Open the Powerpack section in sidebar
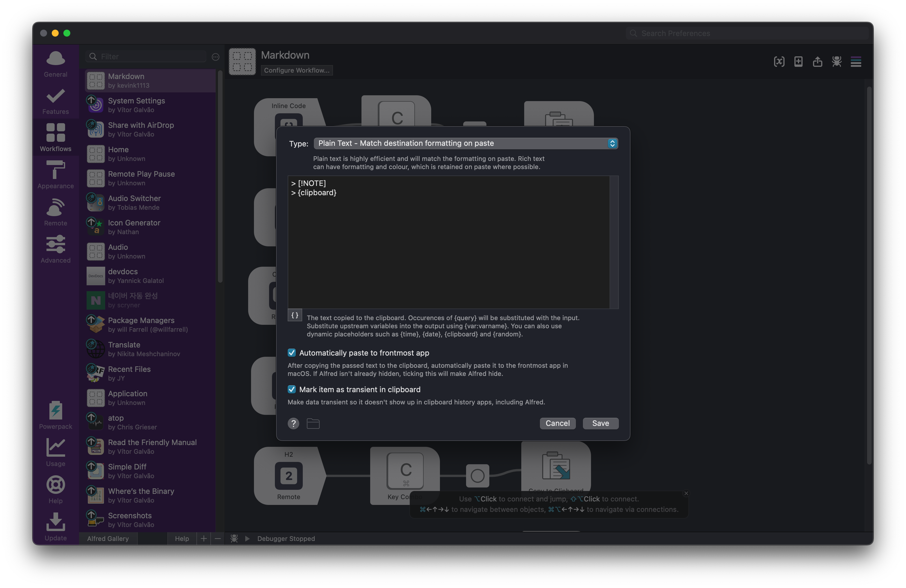The width and height of the screenshot is (906, 588). pos(55,415)
